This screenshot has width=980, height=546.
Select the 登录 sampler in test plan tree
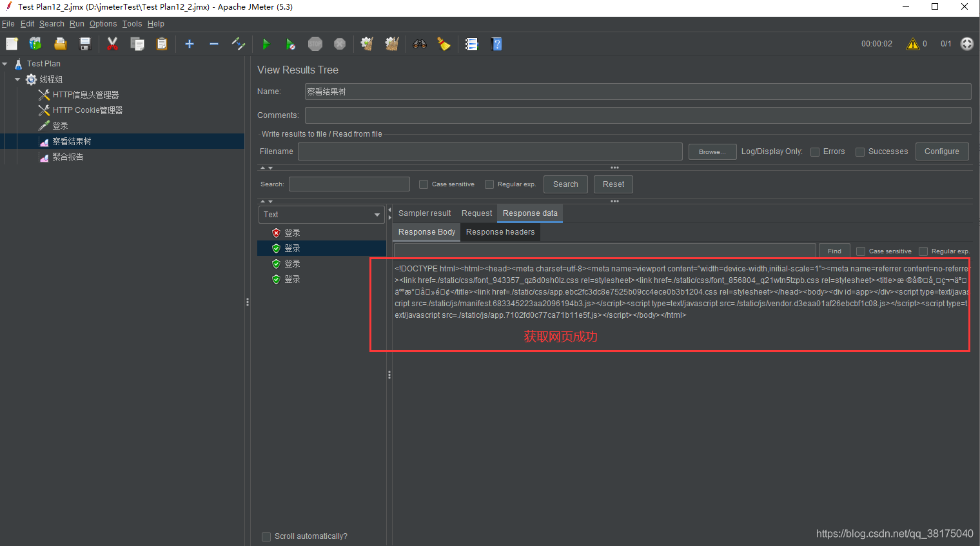click(60, 126)
